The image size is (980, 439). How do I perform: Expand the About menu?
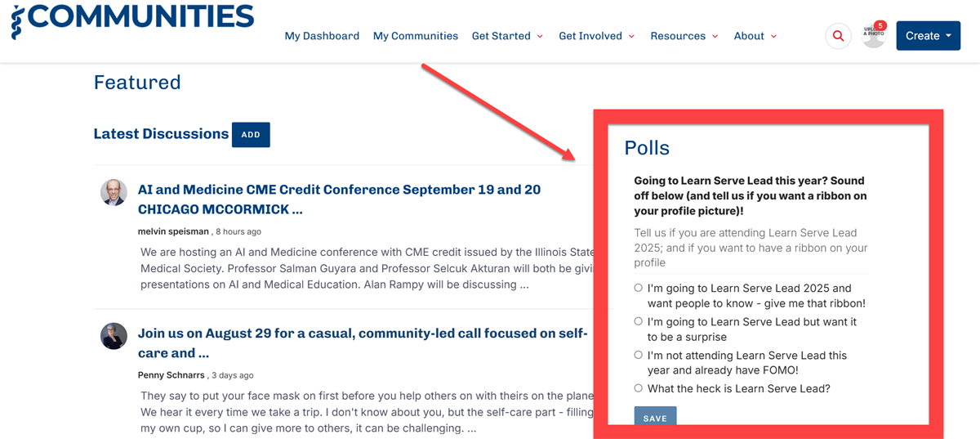point(755,36)
